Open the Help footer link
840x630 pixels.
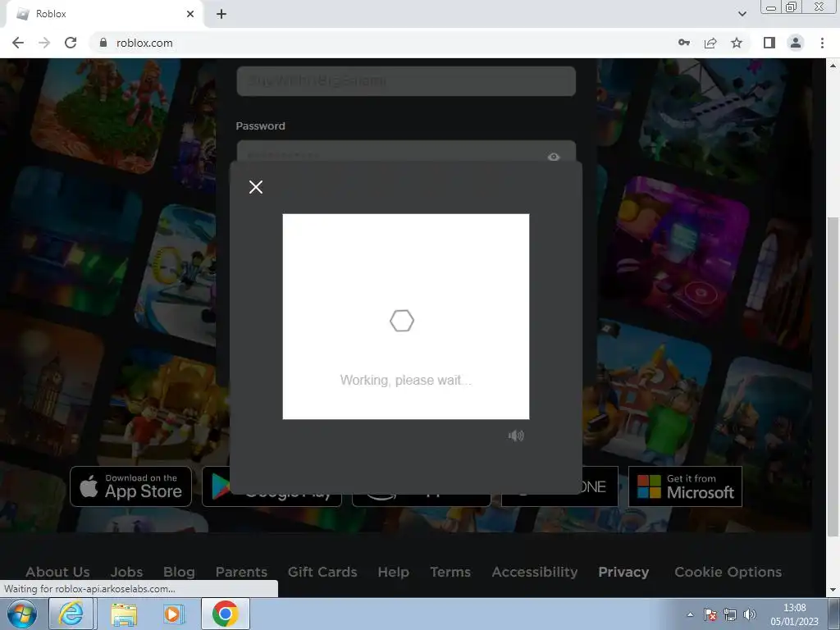(394, 572)
